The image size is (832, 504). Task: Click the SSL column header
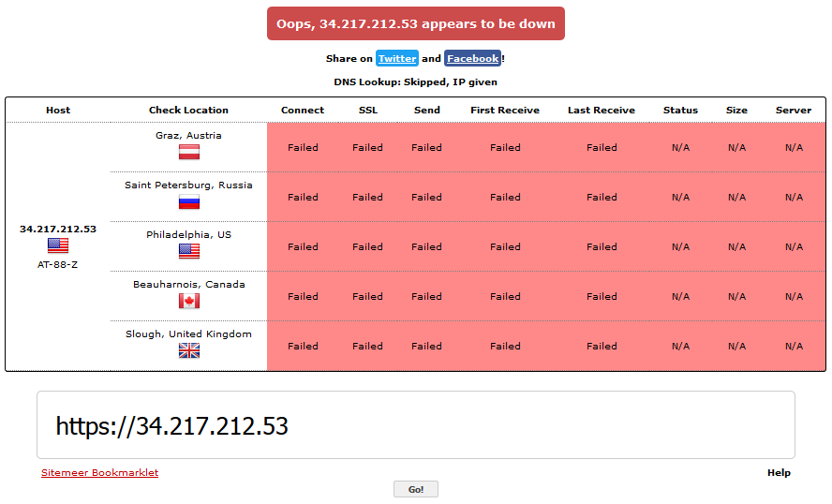pyautogui.click(x=367, y=110)
